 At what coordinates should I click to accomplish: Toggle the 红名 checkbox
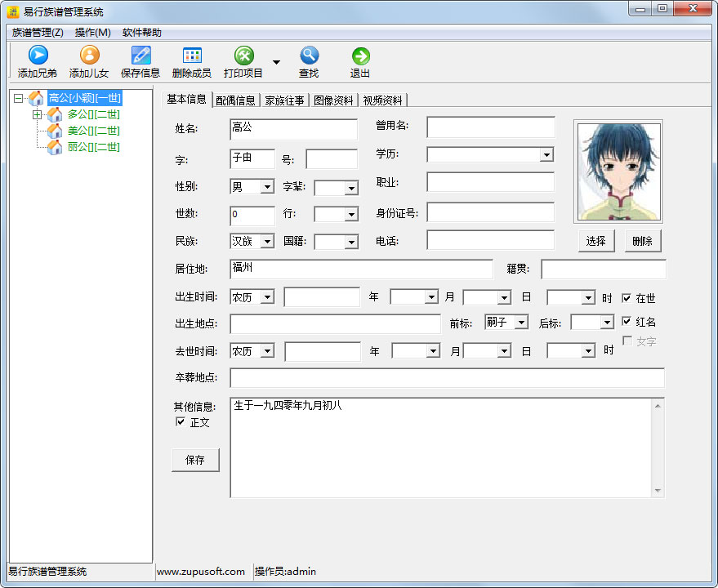tap(627, 321)
